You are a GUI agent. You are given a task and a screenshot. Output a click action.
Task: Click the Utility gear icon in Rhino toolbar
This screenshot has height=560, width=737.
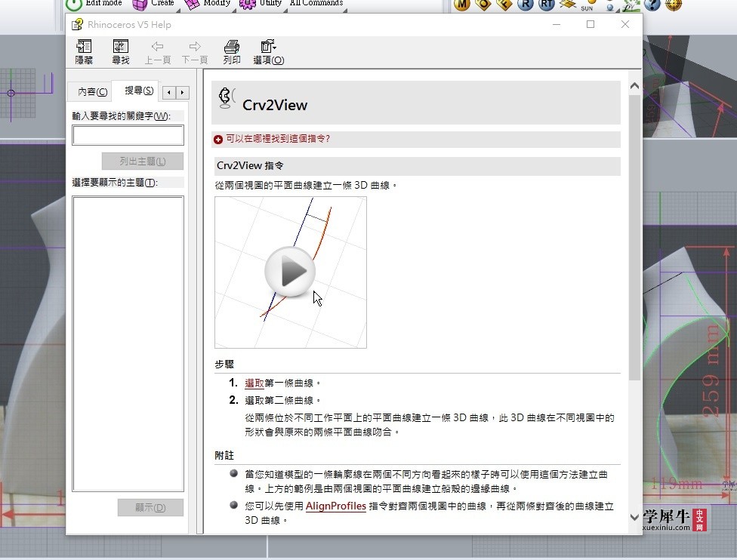click(x=247, y=5)
